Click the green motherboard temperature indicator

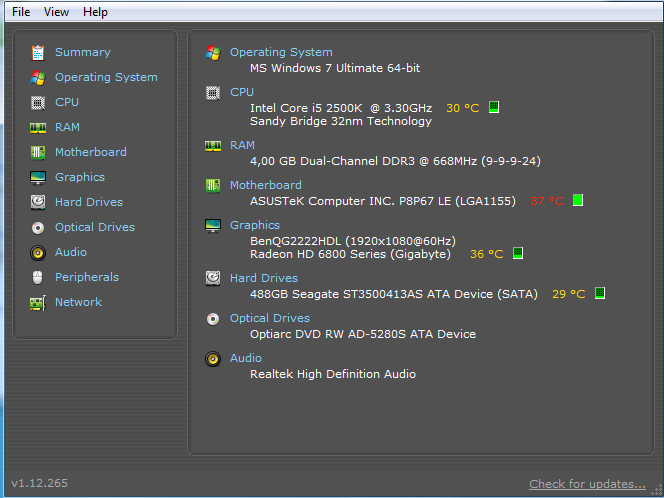click(x=578, y=201)
